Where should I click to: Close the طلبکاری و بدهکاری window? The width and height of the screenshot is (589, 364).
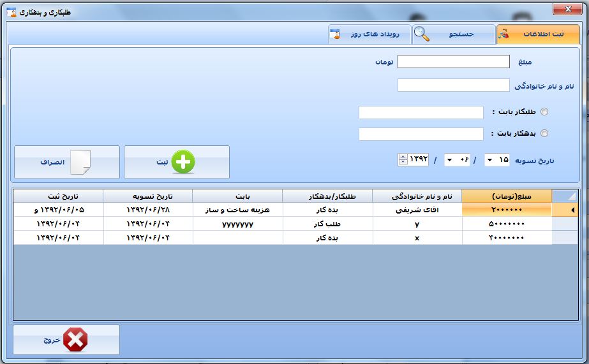click(x=567, y=9)
